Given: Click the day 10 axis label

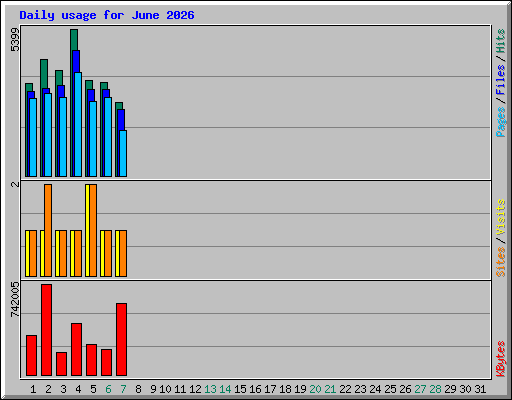Looking at the screenshot, I should (165, 389).
